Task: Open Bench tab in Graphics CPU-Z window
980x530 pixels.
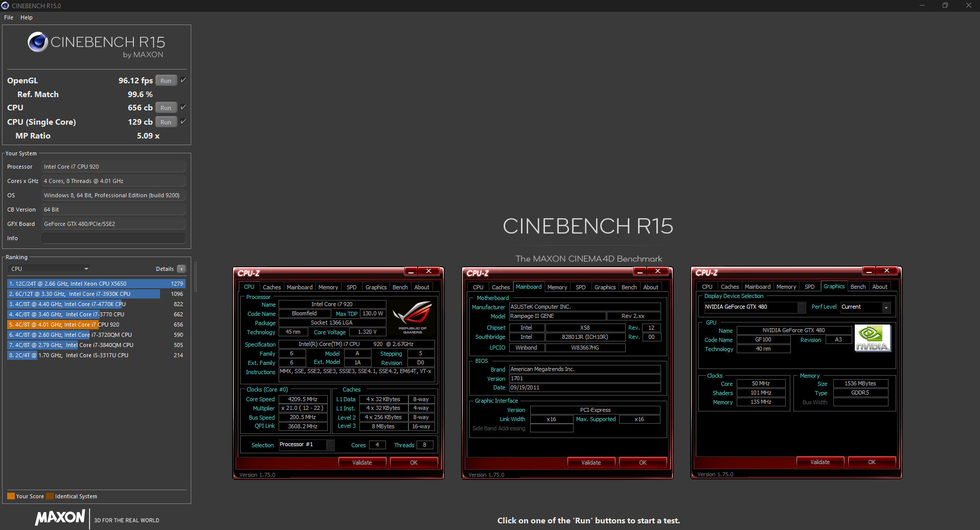Action: tap(858, 287)
